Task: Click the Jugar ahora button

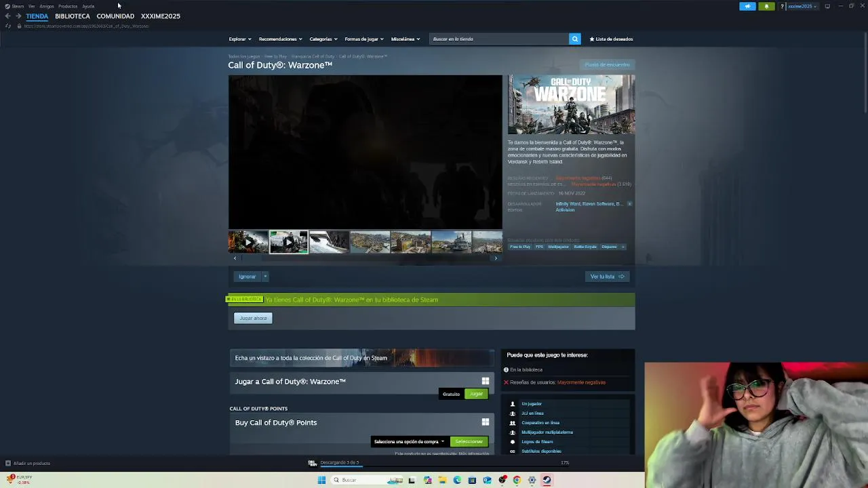Action: tap(253, 318)
